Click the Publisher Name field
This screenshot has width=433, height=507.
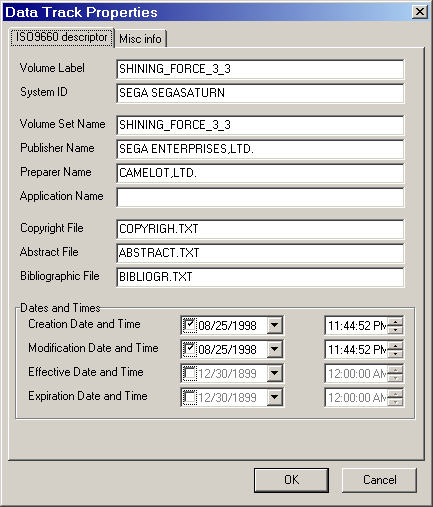[x=260, y=149]
